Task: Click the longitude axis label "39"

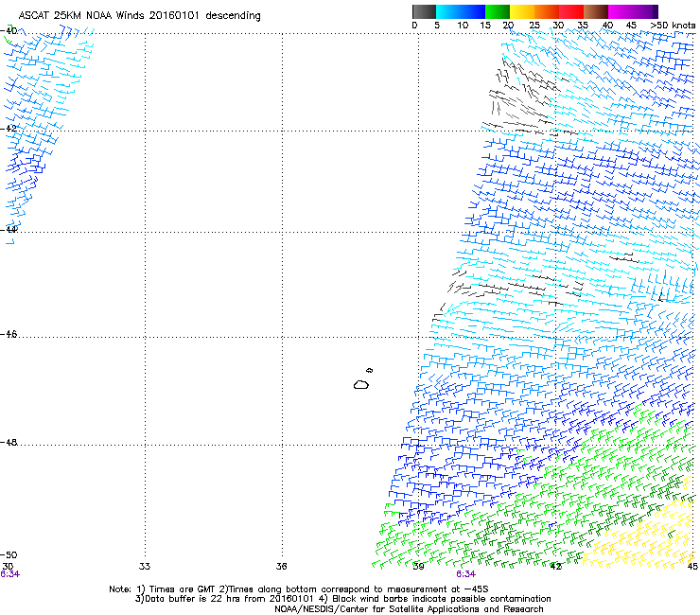Action: (x=418, y=567)
